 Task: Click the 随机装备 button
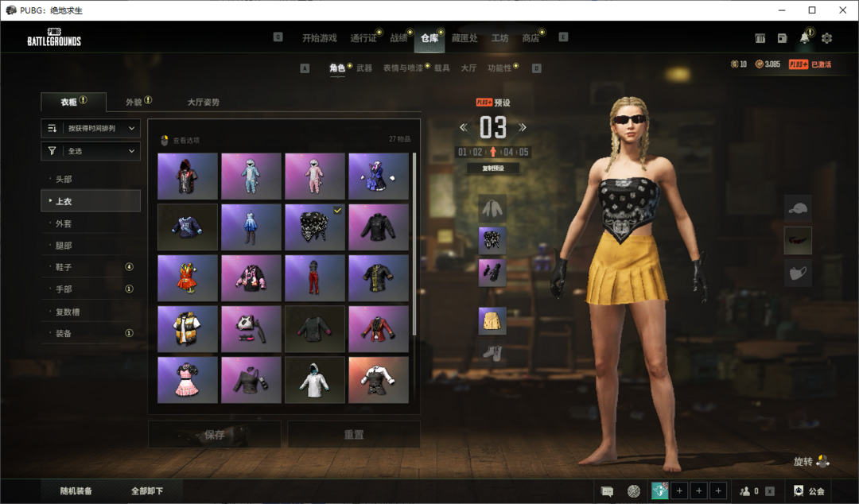(x=76, y=491)
